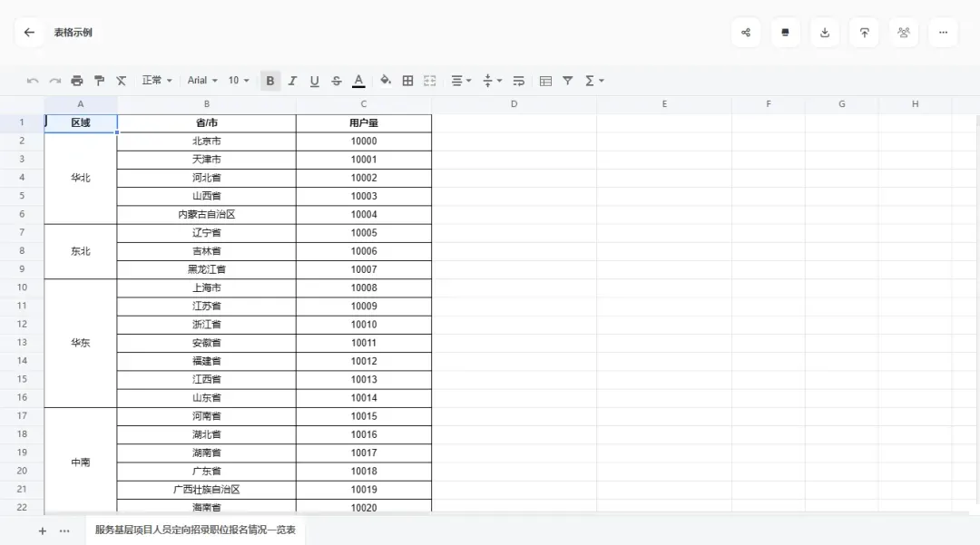
Task: Toggle underline formatting
Action: [x=314, y=81]
